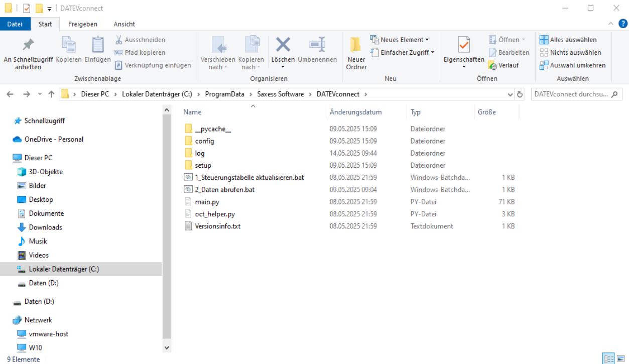
Task: Expand the Neues Element dropdown
Action: (x=400, y=40)
